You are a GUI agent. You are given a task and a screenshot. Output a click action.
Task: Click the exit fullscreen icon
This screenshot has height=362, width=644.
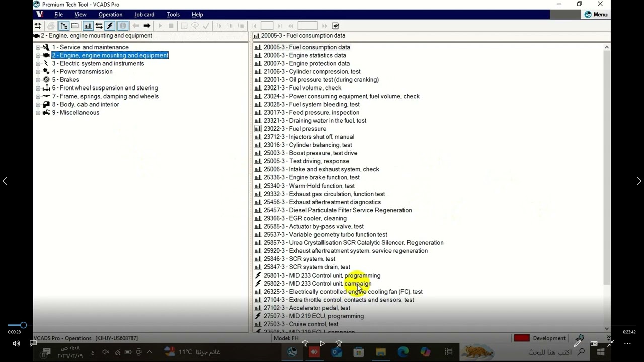click(x=610, y=344)
